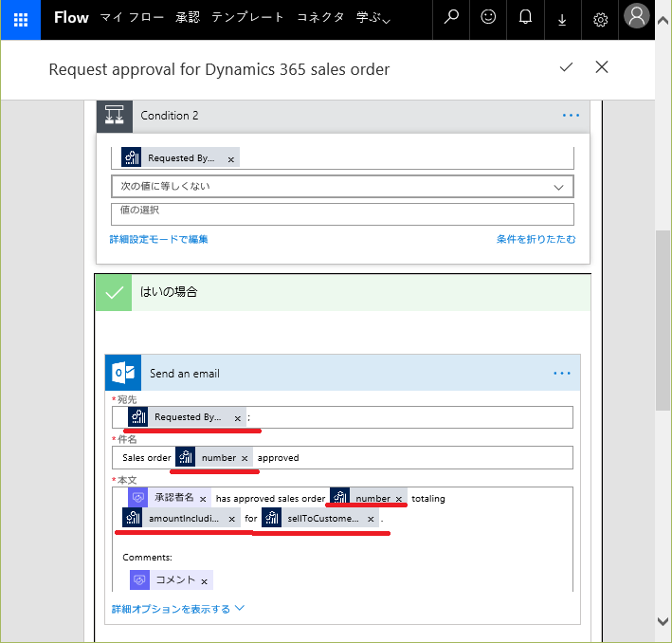Click the green check icon of はいの場合
Image resolution: width=672 pixels, height=643 pixels.
[114, 292]
